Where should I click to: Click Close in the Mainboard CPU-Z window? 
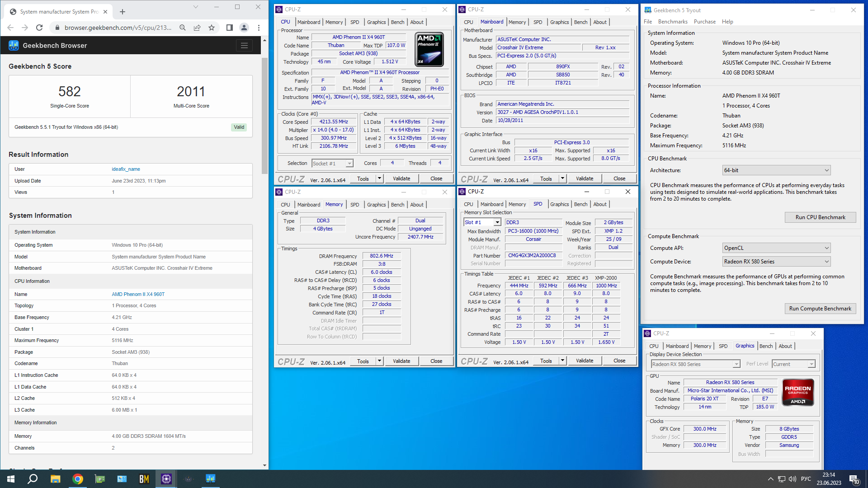619,178
